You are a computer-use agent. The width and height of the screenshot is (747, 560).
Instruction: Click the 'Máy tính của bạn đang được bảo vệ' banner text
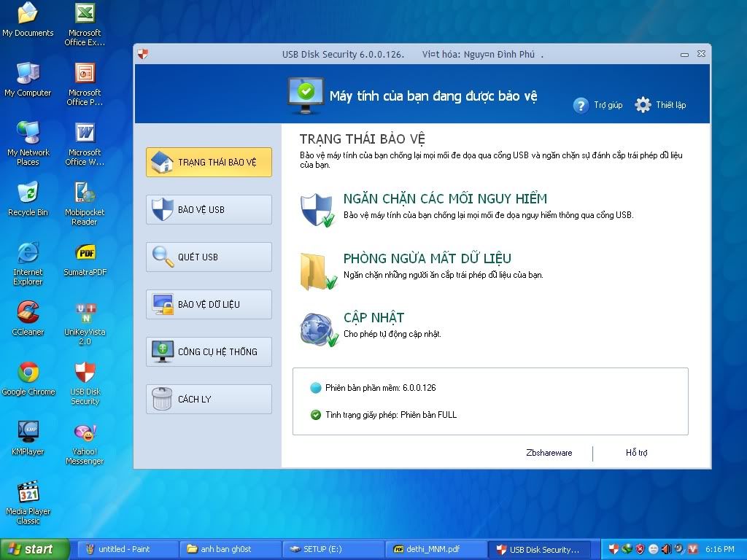pyautogui.click(x=433, y=96)
